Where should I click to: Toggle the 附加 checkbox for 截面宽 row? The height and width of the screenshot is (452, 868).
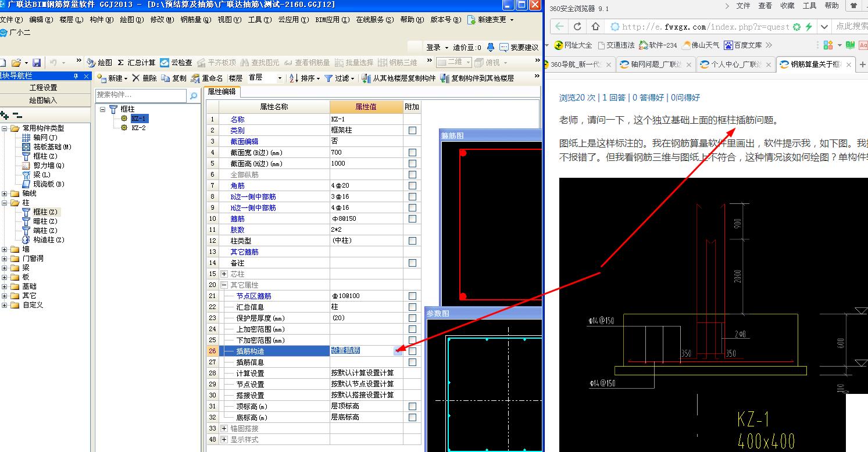click(x=412, y=153)
